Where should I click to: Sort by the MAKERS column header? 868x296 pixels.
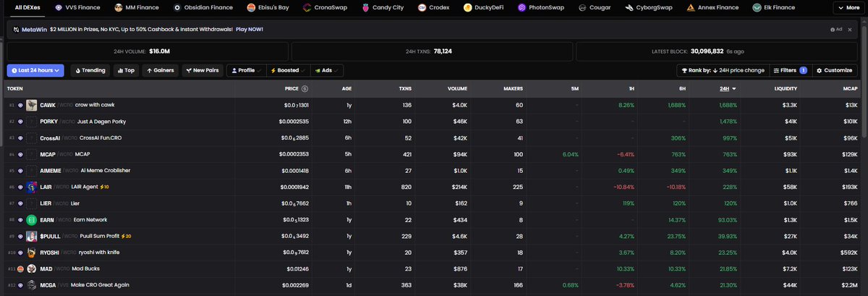coord(513,88)
